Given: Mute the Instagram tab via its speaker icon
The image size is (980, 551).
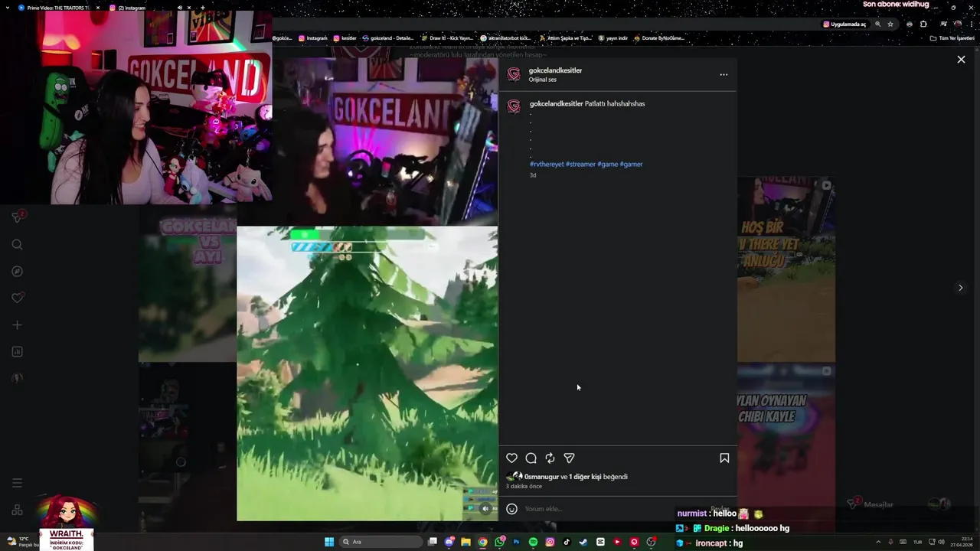Looking at the screenshot, I should (x=180, y=8).
